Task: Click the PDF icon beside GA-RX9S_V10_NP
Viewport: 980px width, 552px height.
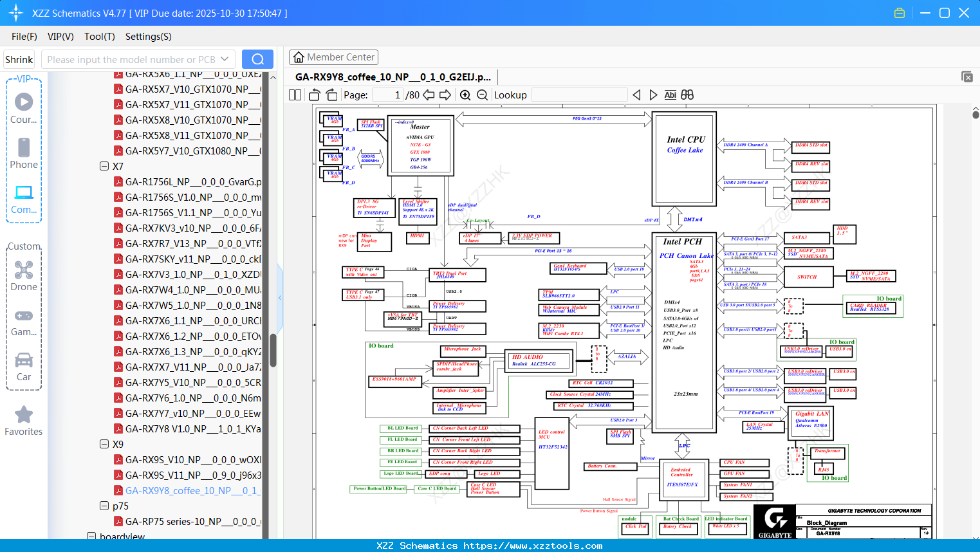Action: point(118,459)
